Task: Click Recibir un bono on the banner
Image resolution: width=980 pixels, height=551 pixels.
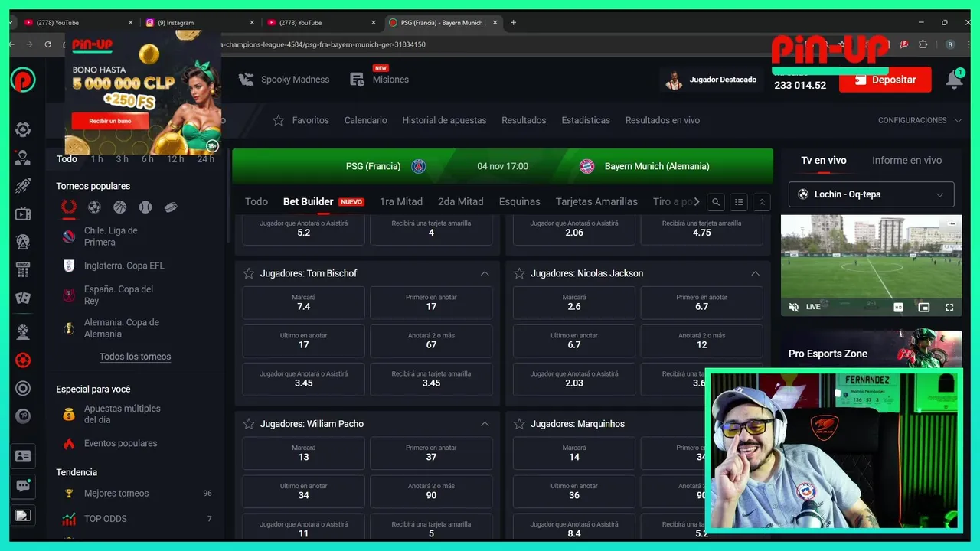Action: pyautogui.click(x=110, y=121)
